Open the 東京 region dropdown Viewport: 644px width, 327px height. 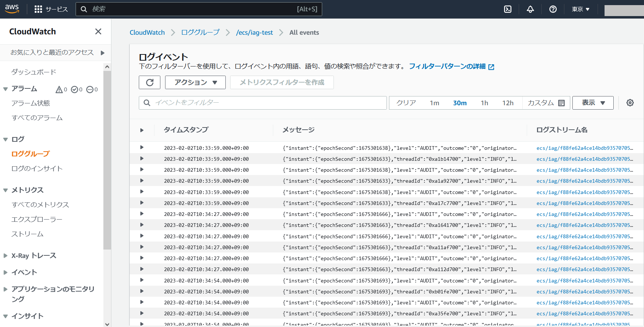[x=581, y=9]
